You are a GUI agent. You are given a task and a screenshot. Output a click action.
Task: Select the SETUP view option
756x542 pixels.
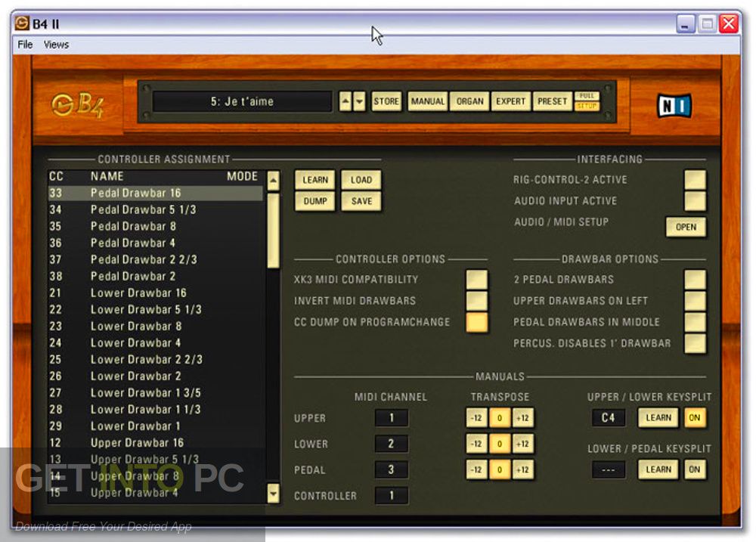(x=587, y=106)
